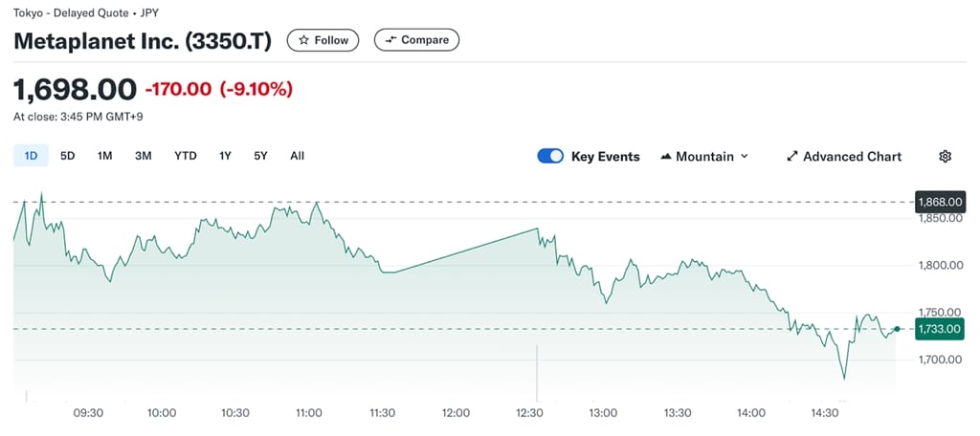The height and width of the screenshot is (436, 980).
Task: Toggle the Key Events switch
Action: point(550,156)
